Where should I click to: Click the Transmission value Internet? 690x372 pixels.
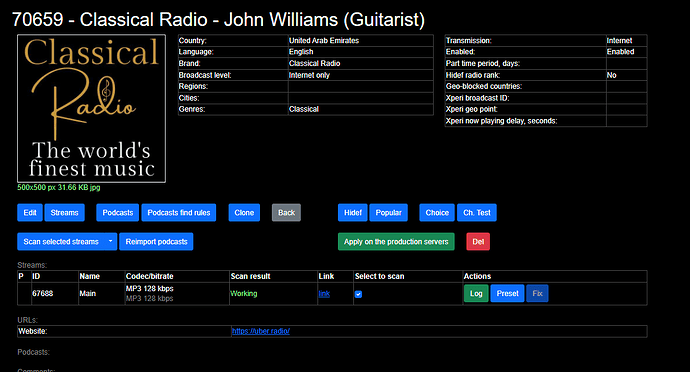(x=619, y=41)
